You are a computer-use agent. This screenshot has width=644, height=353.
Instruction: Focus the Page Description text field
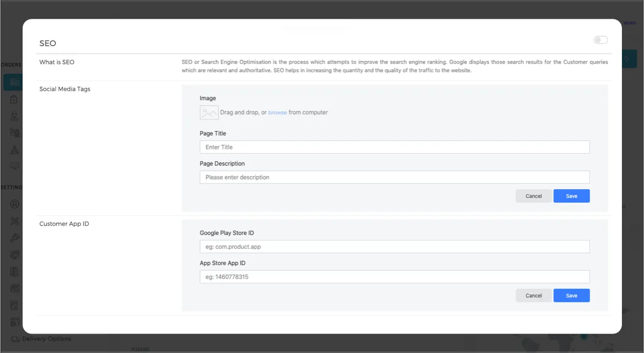coord(394,177)
